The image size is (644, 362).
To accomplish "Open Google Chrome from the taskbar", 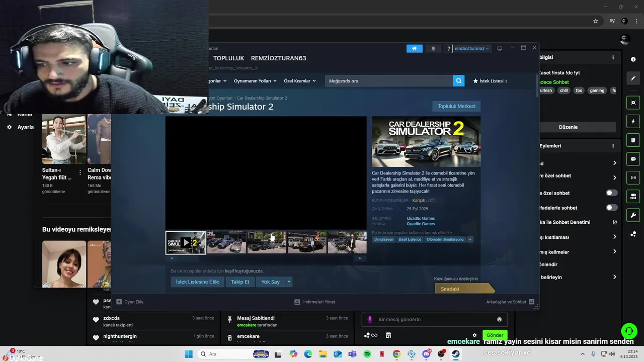I will pos(396,354).
